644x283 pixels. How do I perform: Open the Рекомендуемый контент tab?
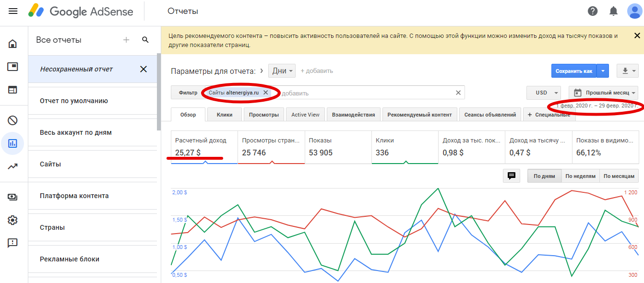[419, 115]
